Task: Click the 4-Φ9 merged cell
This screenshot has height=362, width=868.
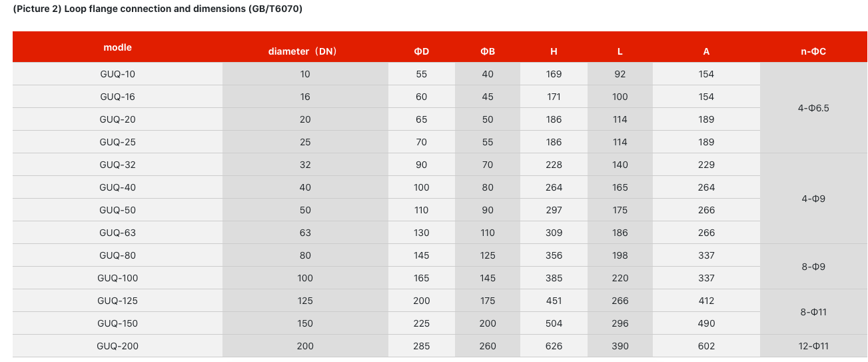Action: pos(813,199)
